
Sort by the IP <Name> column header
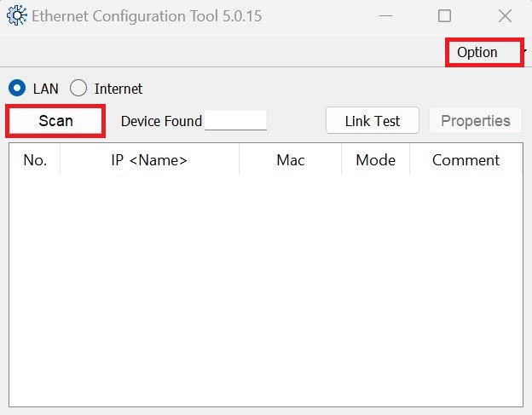click(x=149, y=160)
